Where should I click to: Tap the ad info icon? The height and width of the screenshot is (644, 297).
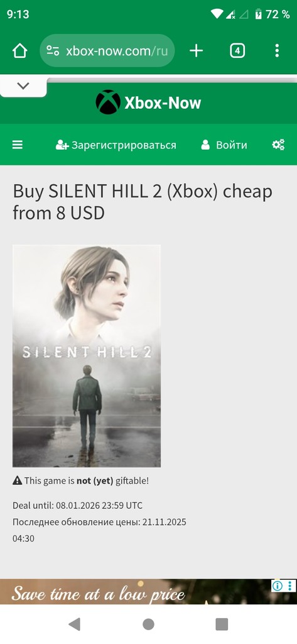tap(278, 586)
